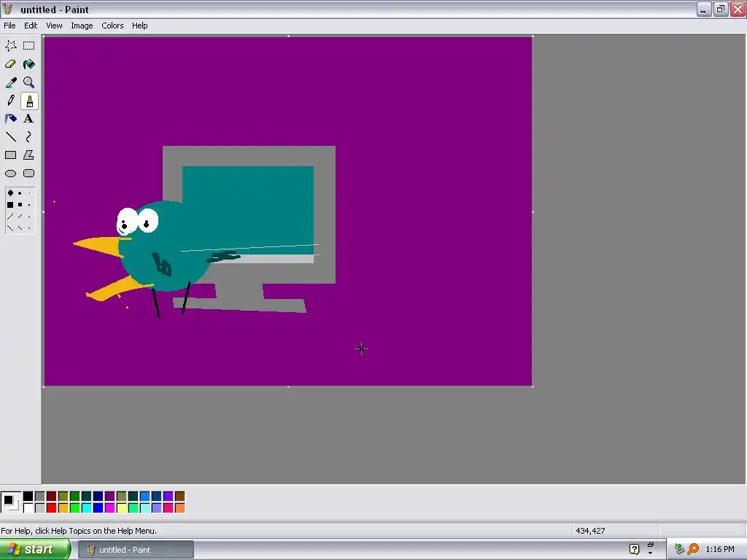The height and width of the screenshot is (560, 747).
Task: Choose the large square brush shape
Action: click(x=10, y=205)
